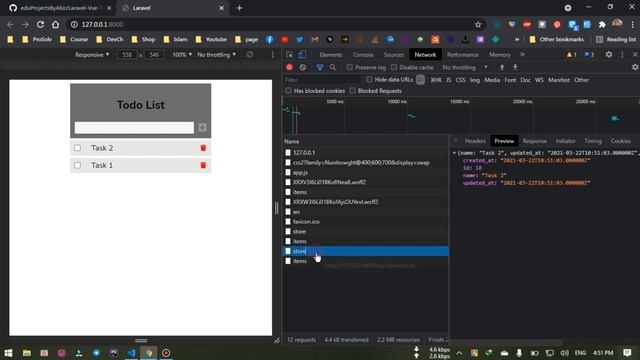This screenshot has height=360, width=640.
Task: Enable Preserve log
Action: [350, 67]
